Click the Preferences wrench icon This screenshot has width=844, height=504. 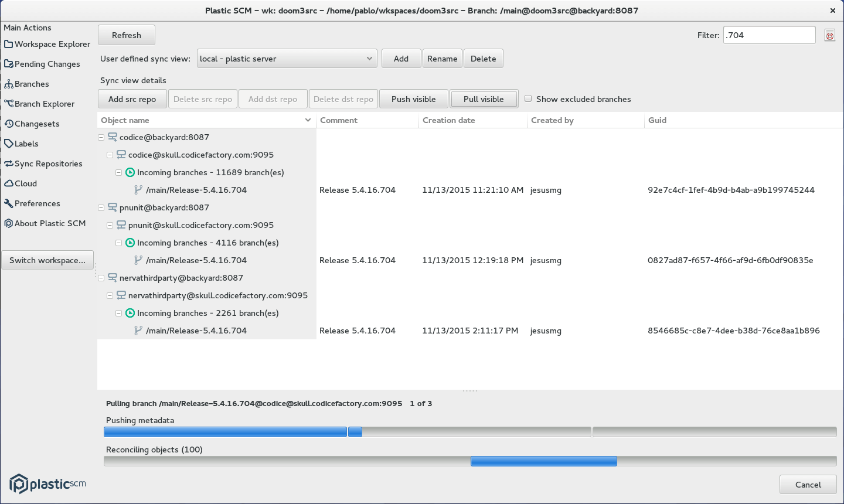tap(8, 203)
